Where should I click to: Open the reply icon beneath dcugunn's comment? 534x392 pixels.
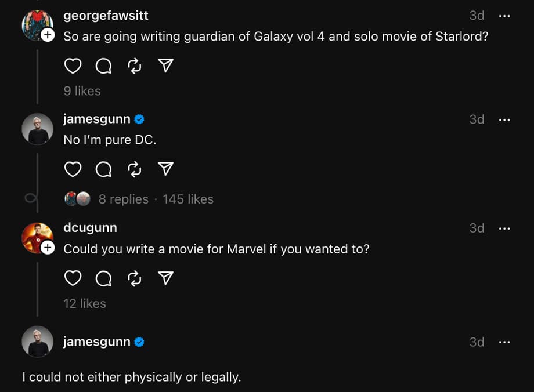[x=103, y=278]
